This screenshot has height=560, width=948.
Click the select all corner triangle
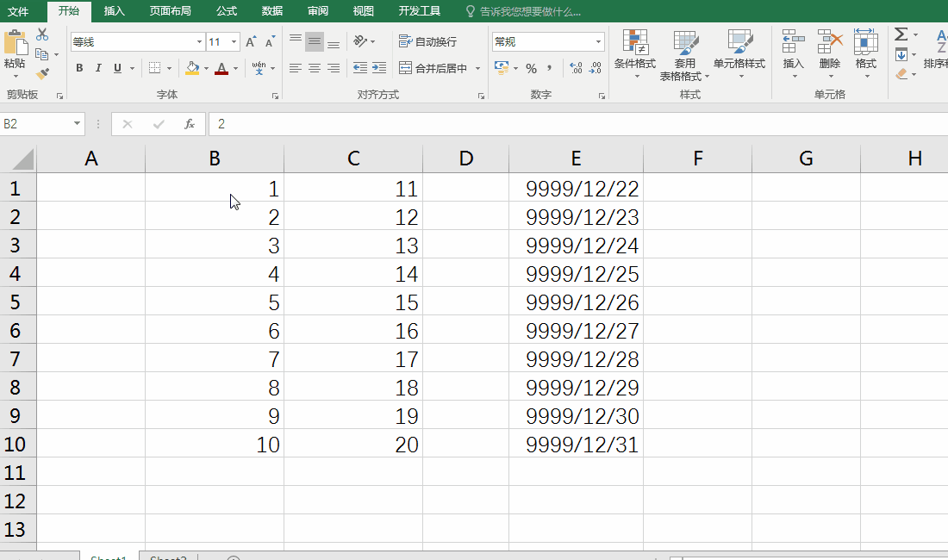pos(23,159)
